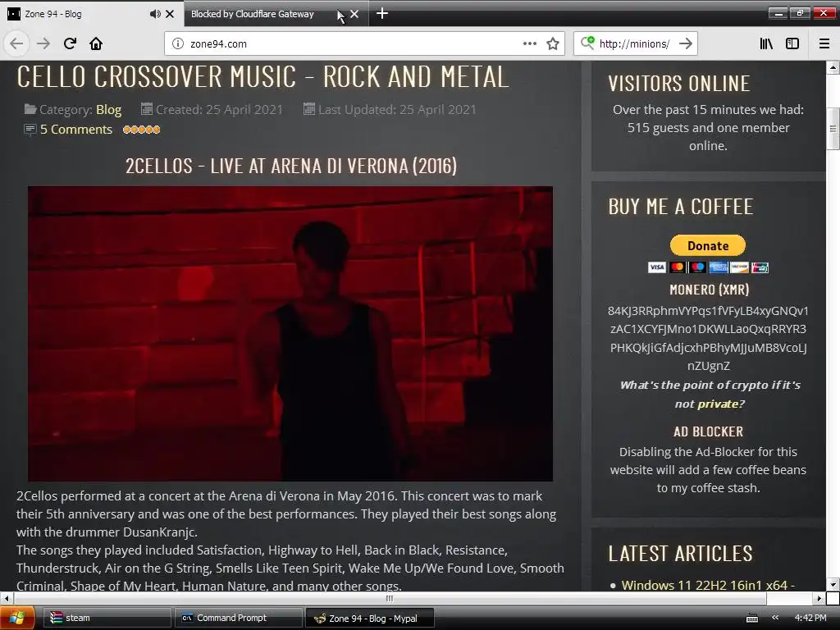The image size is (840, 630).
Task: Mute the Zone 94 tab audio
Action: tap(155, 14)
